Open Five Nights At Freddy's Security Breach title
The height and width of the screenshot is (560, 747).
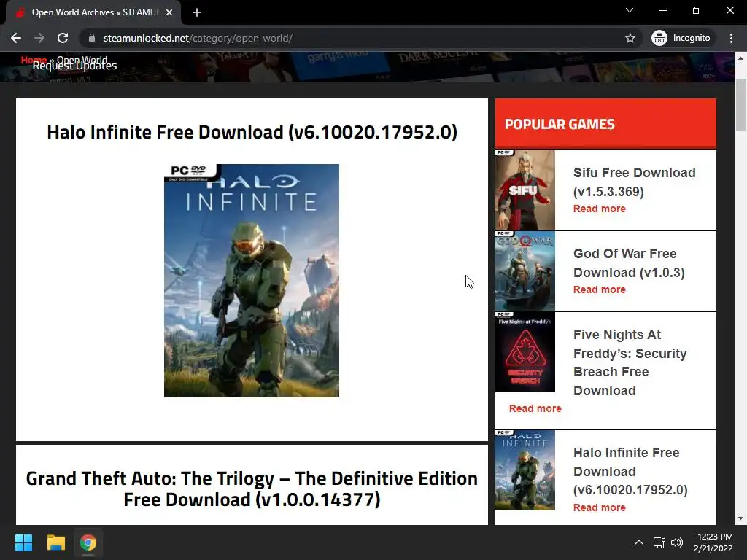630,362
